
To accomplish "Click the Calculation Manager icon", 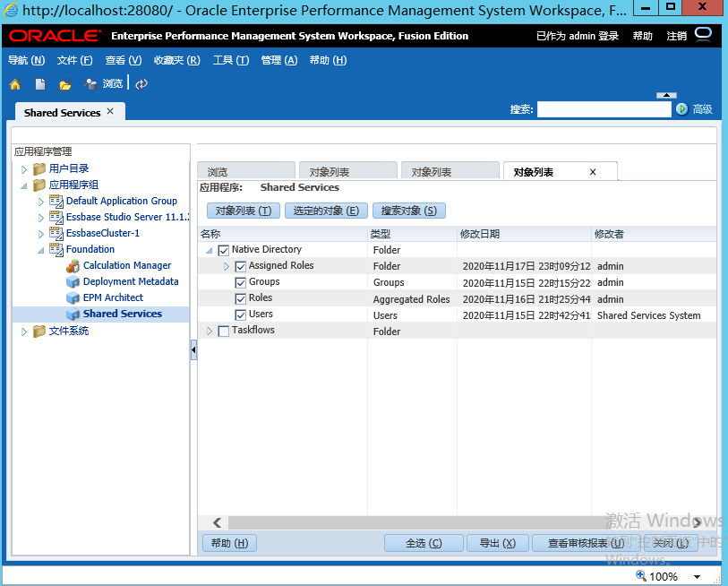I will coord(73,266).
